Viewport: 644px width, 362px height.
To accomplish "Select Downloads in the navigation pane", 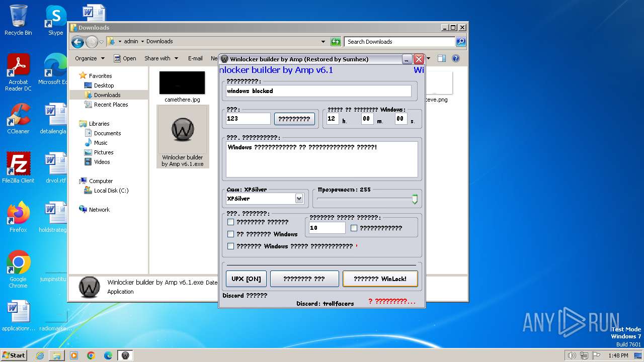I will [107, 95].
